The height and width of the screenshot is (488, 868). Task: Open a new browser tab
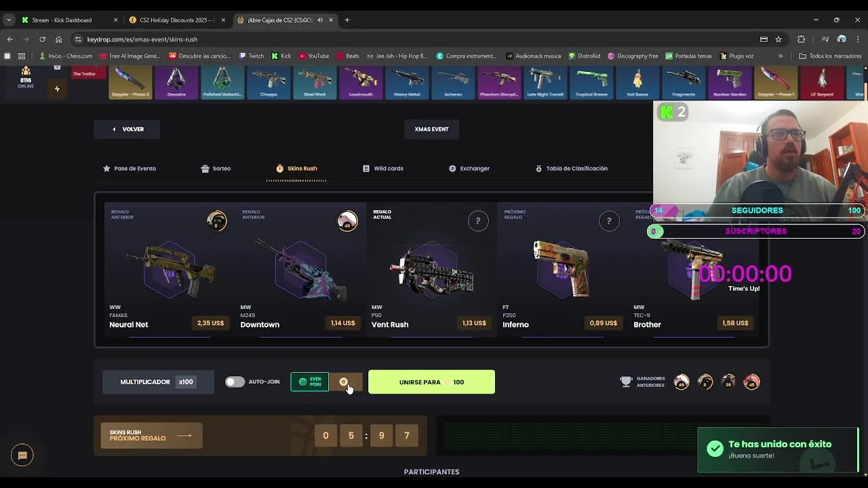tap(347, 20)
